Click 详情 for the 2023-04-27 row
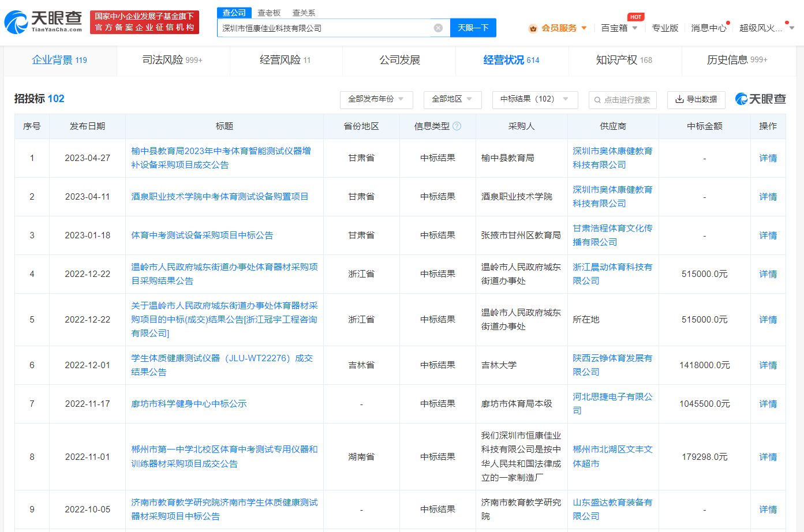804x532 pixels. [768, 158]
